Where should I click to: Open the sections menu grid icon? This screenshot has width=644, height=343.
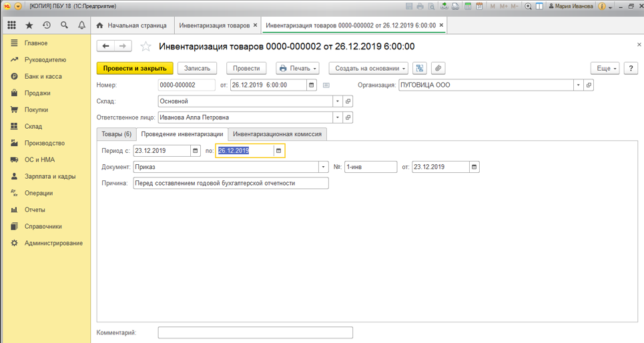tap(11, 25)
